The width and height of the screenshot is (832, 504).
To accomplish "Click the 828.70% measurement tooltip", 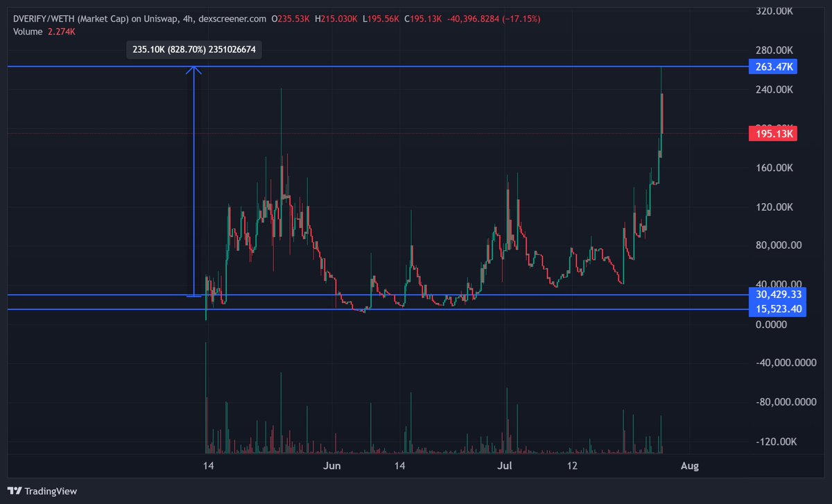I will [x=193, y=49].
